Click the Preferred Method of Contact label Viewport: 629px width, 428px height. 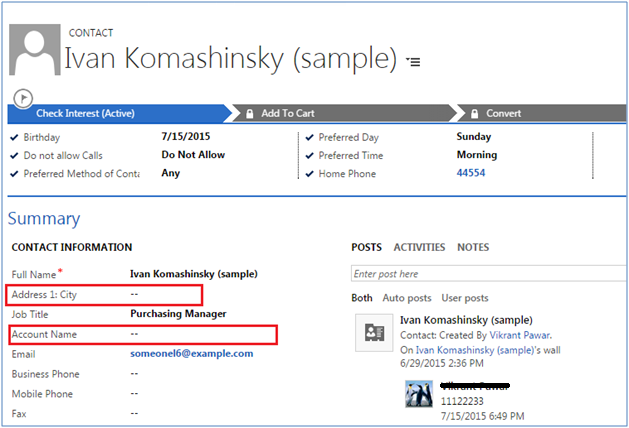click(81, 174)
